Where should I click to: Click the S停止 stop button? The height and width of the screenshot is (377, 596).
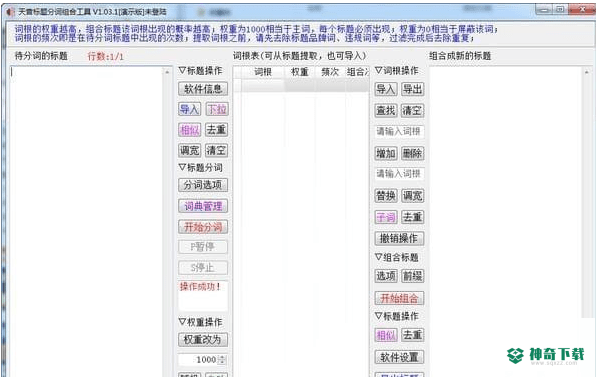(x=203, y=268)
